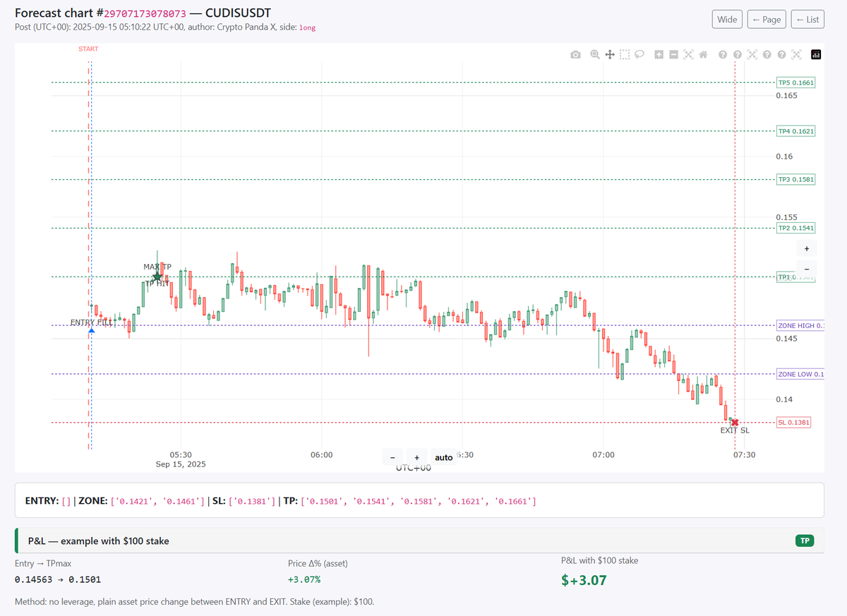Click the minus button left of bottom plus
Viewport: 847px width, 616px height.
(392, 457)
